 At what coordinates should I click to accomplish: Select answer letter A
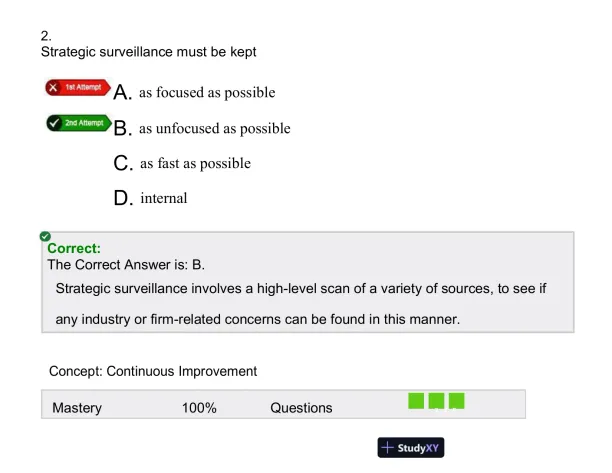pyautogui.click(x=123, y=93)
